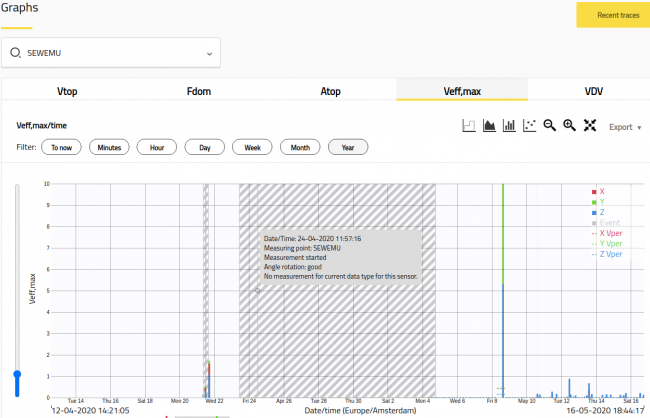The width and height of the screenshot is (650, 418).
Task: Toggle X series in legend
Action: coord(601,191)
